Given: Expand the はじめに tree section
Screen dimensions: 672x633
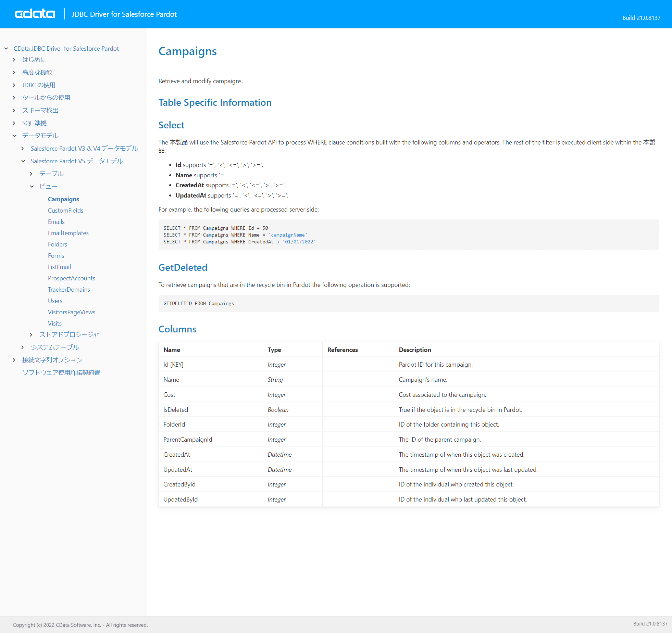Looking at the screenshot, I should [14, 60].
